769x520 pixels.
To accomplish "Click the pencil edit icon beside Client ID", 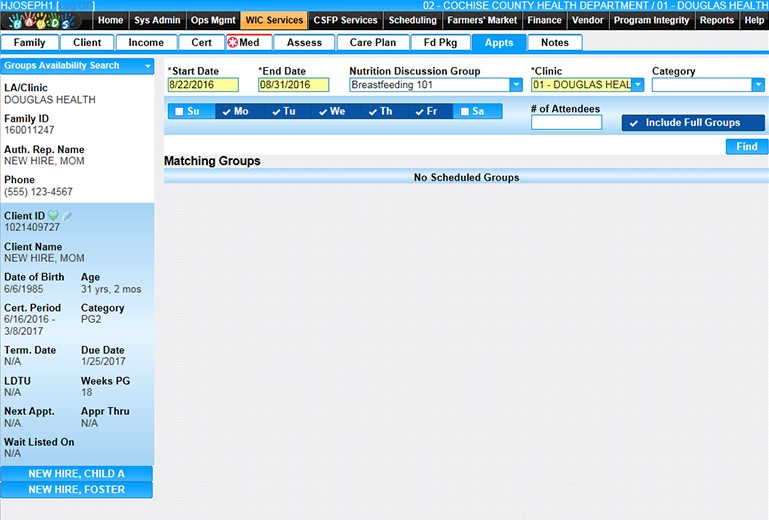I will tap(68, 216).
